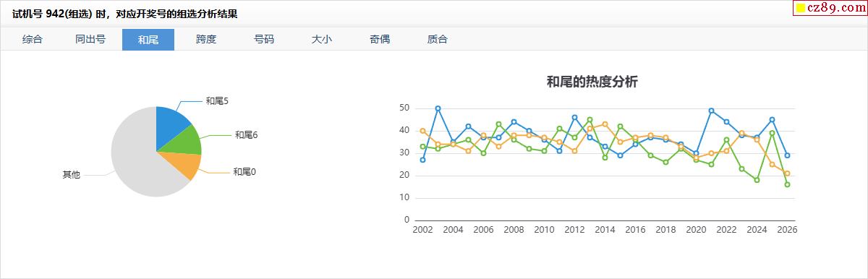The image size is (868, 279).
Task: Click the 和尾5 pie label
Action: 217,101
